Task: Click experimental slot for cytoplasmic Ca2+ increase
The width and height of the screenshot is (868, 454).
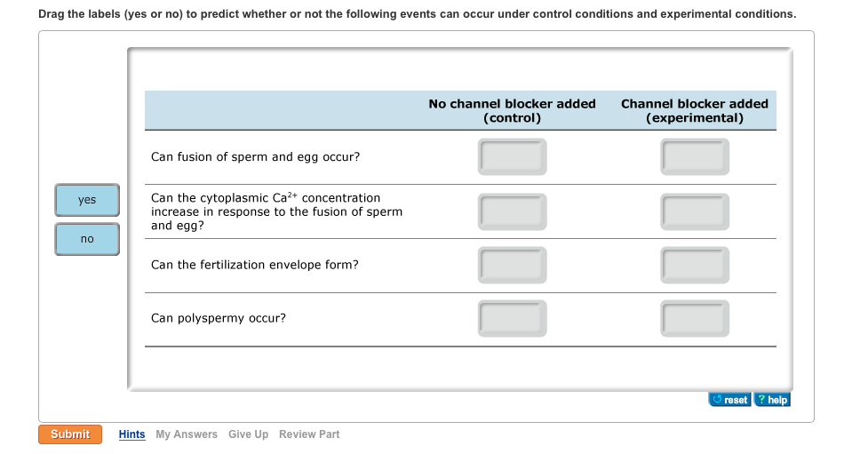Action: pos(695,211)
